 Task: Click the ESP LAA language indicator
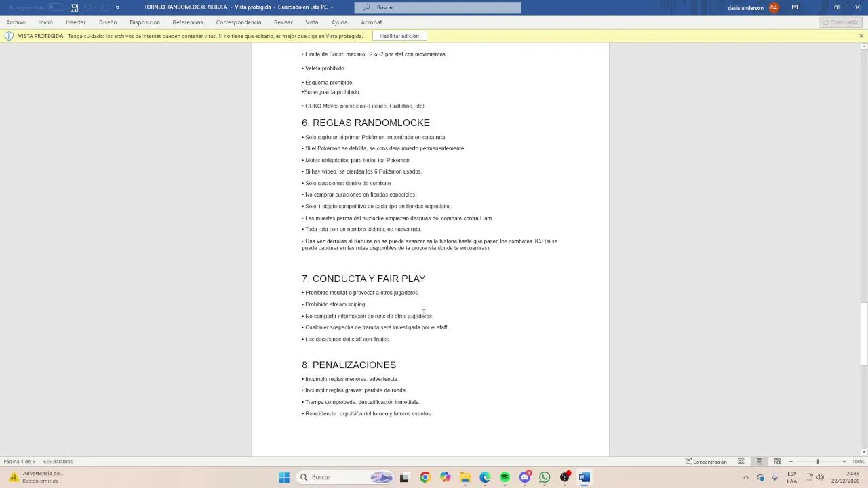792,477
